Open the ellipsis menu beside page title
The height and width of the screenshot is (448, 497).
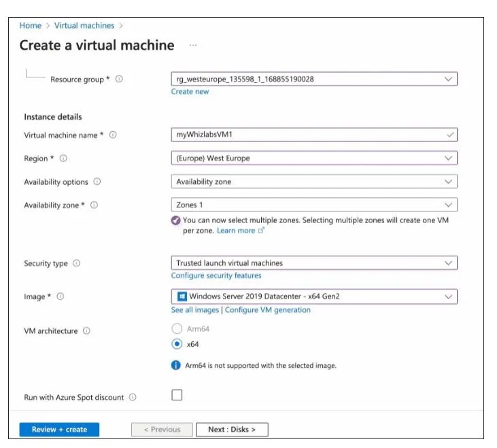tap(193, 46)
